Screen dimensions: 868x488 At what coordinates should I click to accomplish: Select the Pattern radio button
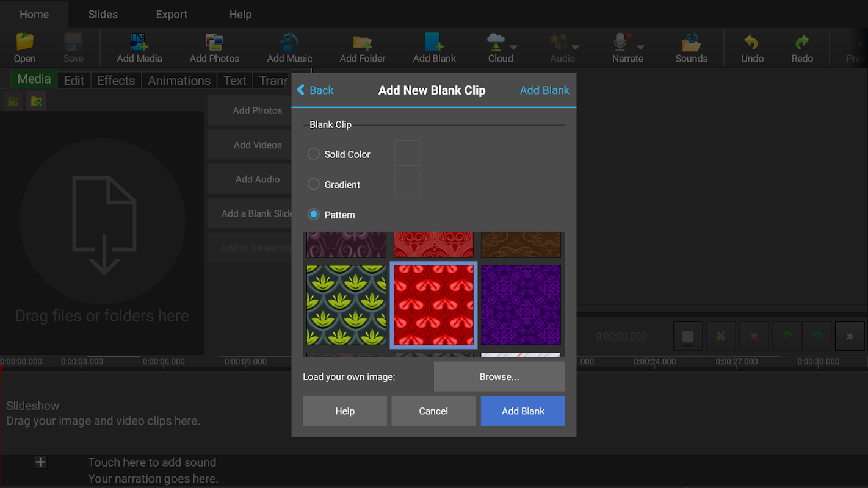[x=314, y=215]
